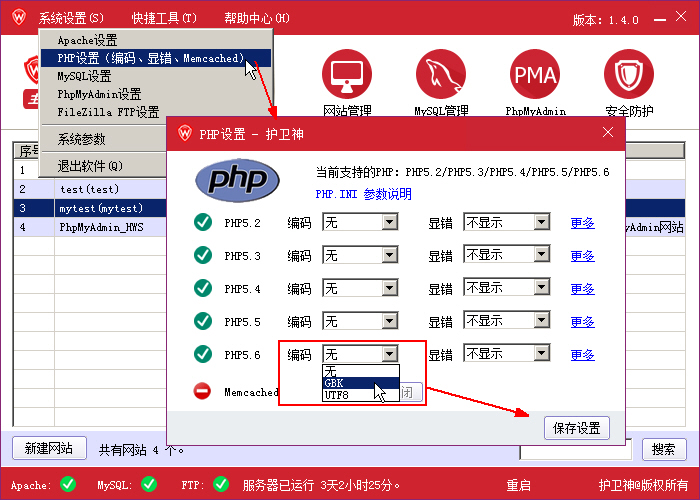Click the 版本: 1.4.0 label

pos(606,20)
